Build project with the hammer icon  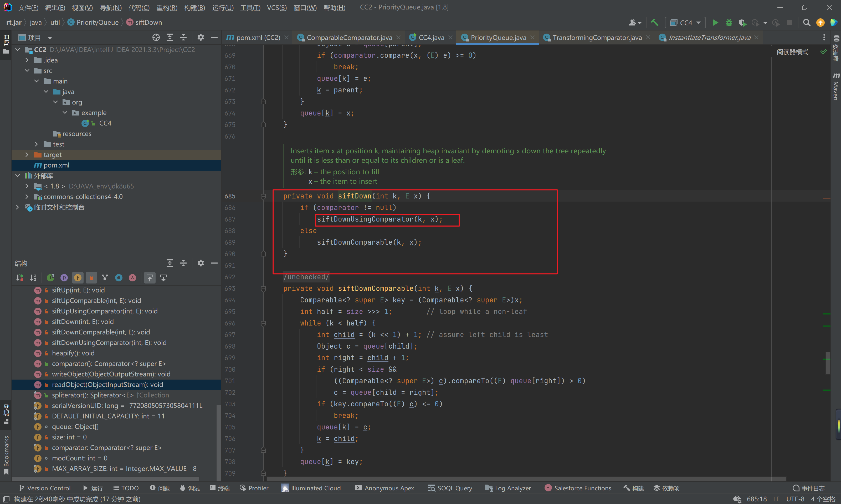654,22
